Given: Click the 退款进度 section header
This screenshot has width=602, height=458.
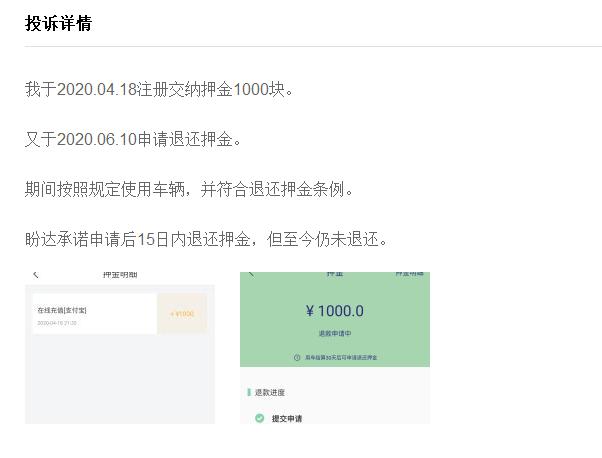Looking at the screenshot, I should (x=270, y=393).
